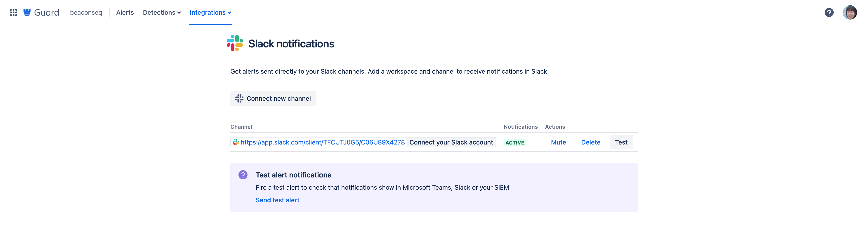Click Slack icon in Connect new channel
Viewport: 868px width, 247px height.
pos(239,99)
